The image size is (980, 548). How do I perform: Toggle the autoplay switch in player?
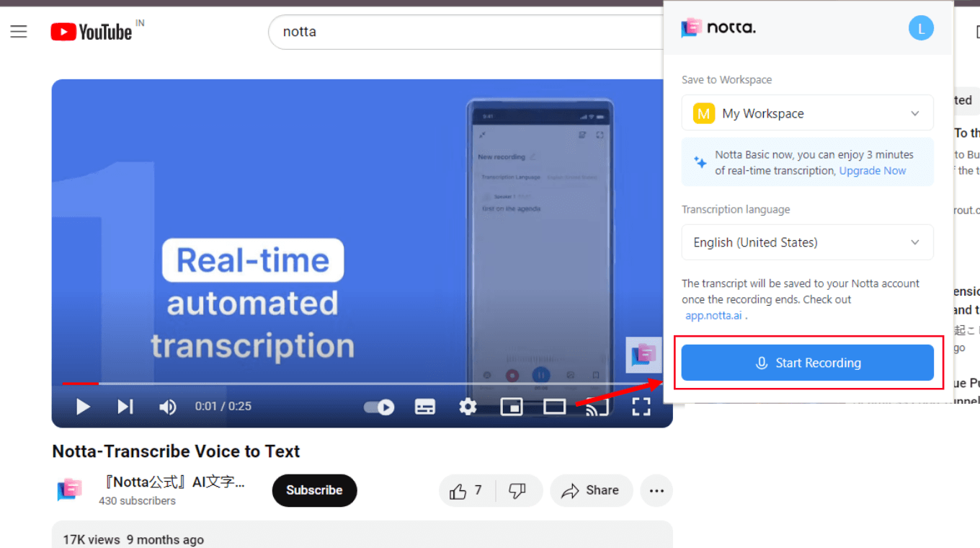(378, 407)
